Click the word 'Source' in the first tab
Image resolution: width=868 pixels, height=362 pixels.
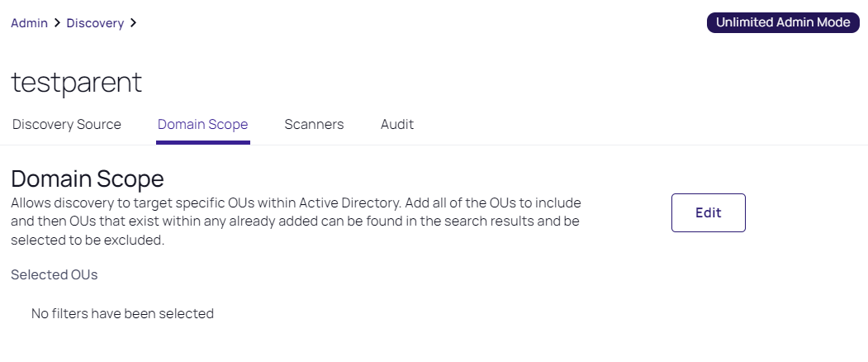tap(100, 125)
